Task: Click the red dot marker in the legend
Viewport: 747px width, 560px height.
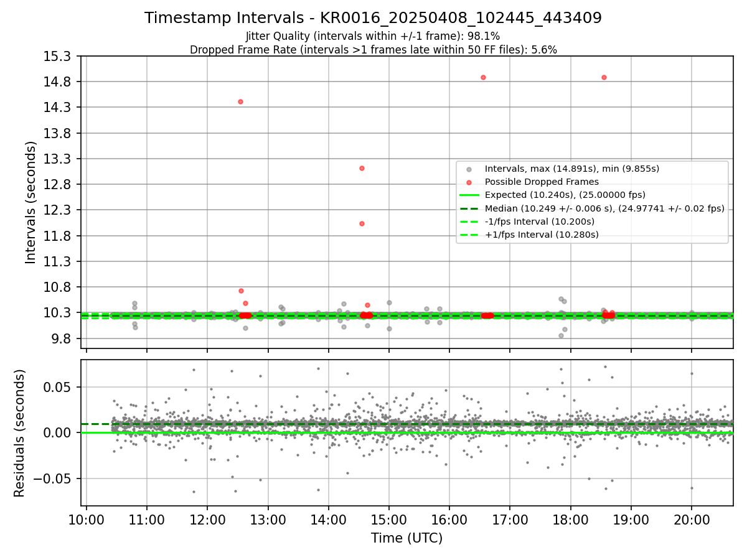Action: pyautogui.click(x=469, y=182)
